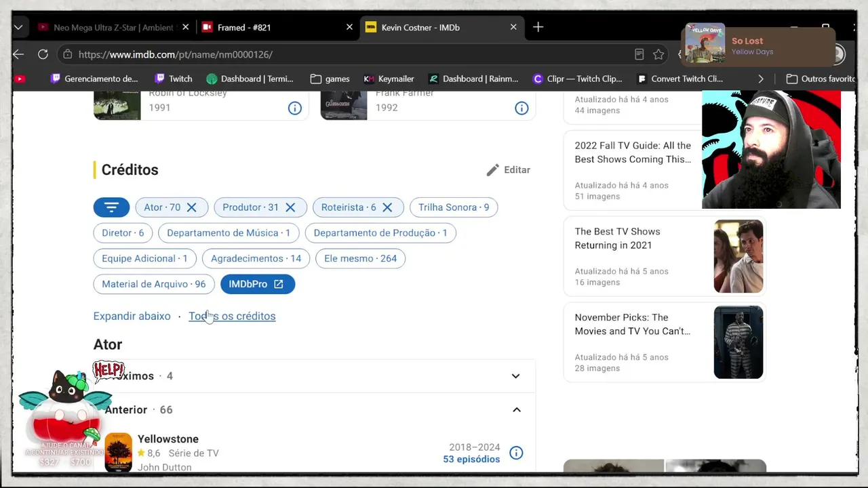The image size is (868, 488).
Task: Toggle the Departamento de Produção filter
Action: [x=380, y=233]
